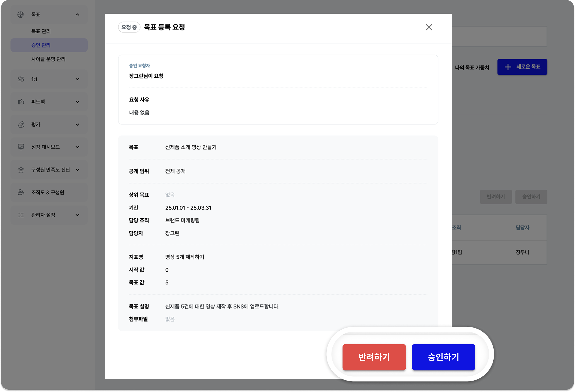The height and width of the screenshot is (392, 575).
Task: Select the 피드백 thumbs-up icon
Action: (21, 102)
